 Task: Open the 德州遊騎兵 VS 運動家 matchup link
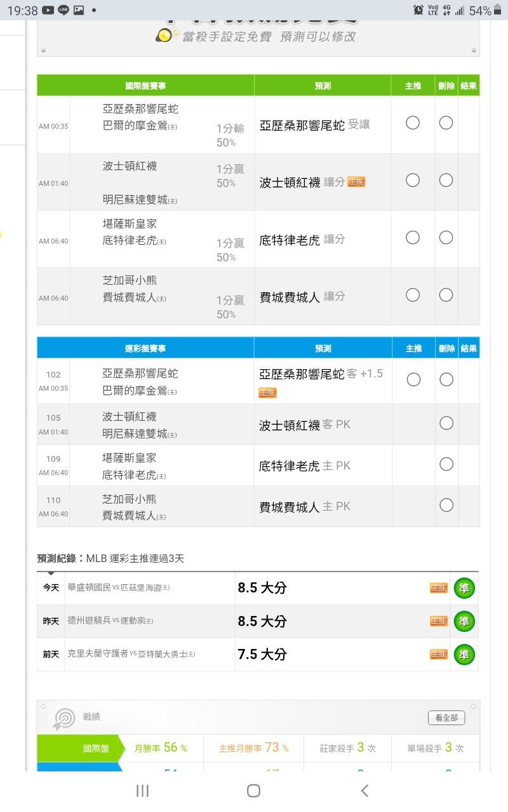(110, 620)
